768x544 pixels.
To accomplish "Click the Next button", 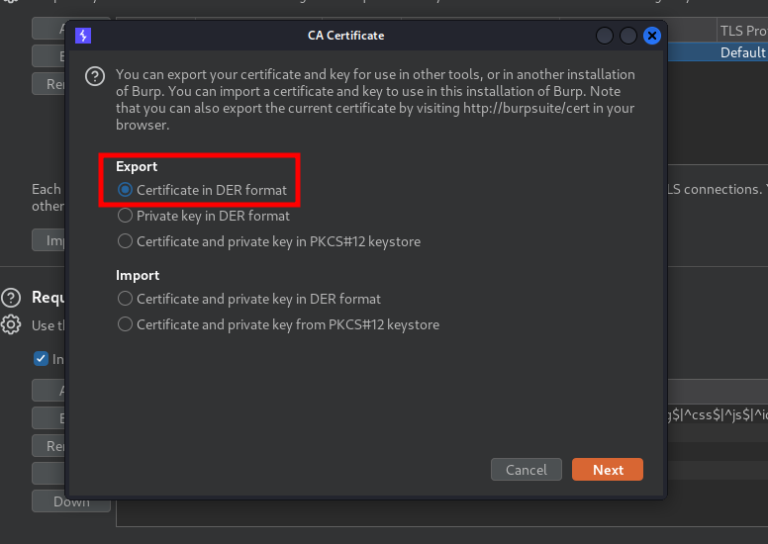I will click(607, 470).
